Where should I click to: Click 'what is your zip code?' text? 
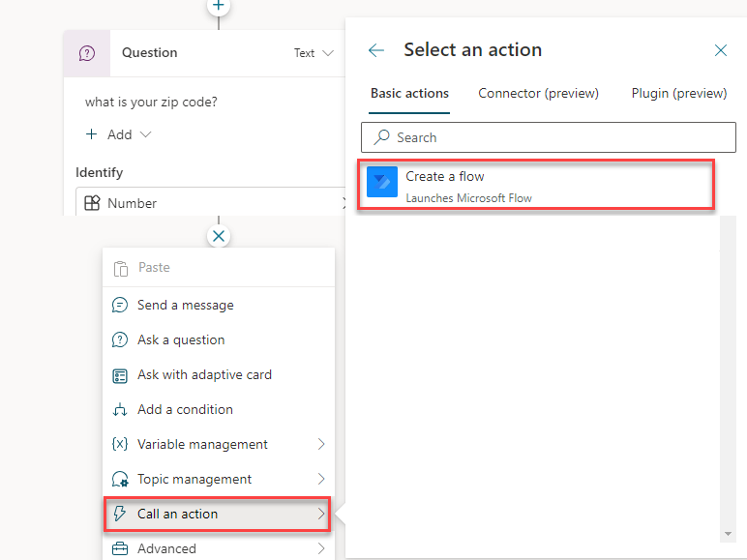(x=151, y=102)
